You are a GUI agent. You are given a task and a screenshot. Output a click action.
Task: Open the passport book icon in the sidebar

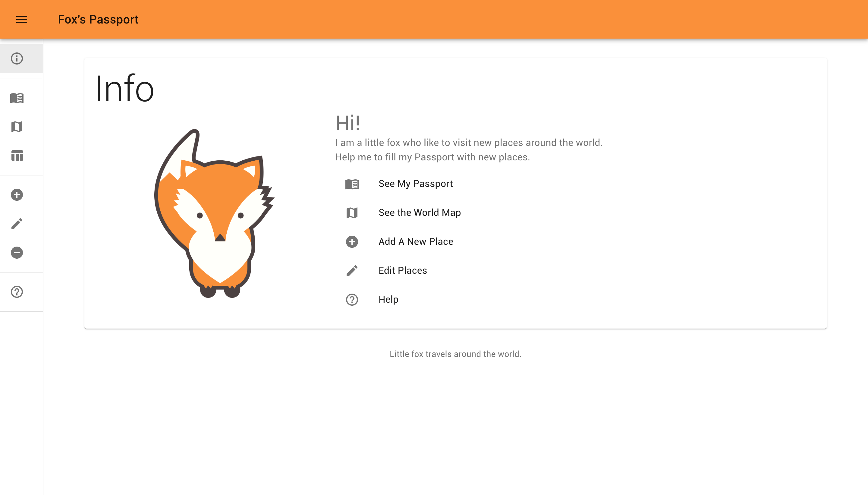[x=16, y=98]
